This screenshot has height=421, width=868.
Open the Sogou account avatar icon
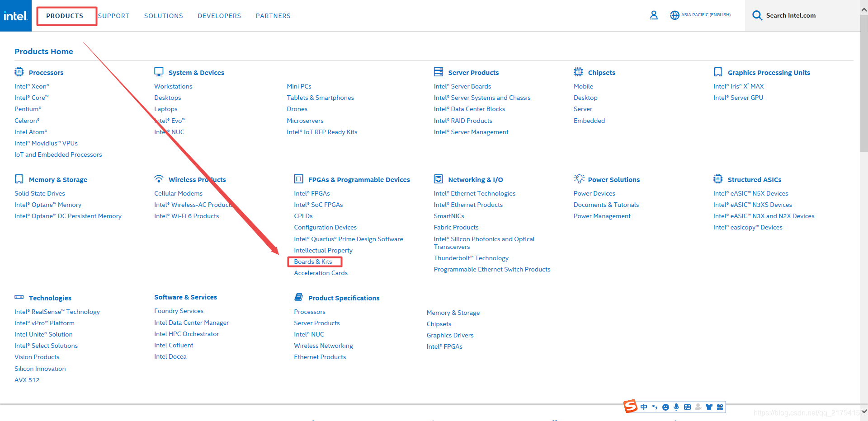(698, 407)
